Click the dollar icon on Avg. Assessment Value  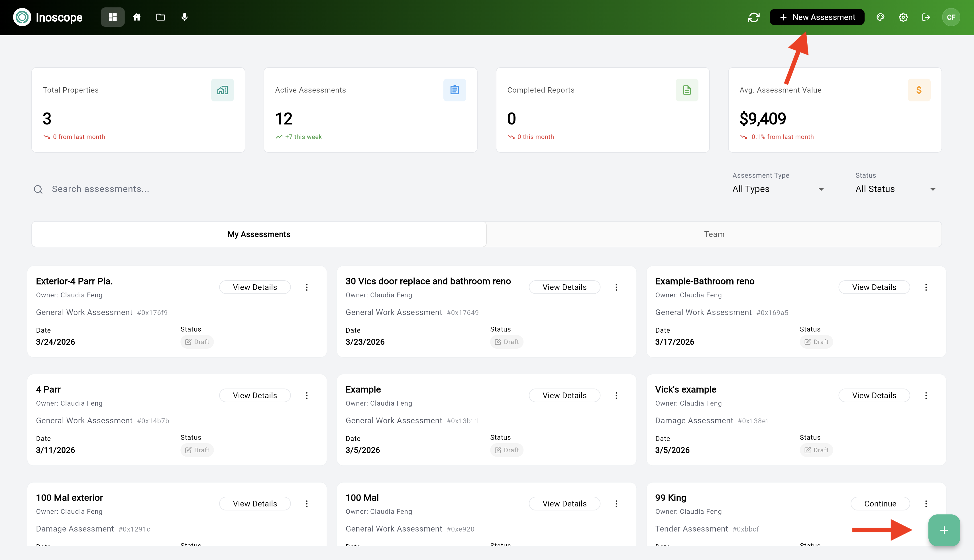(x=919, y=90)
